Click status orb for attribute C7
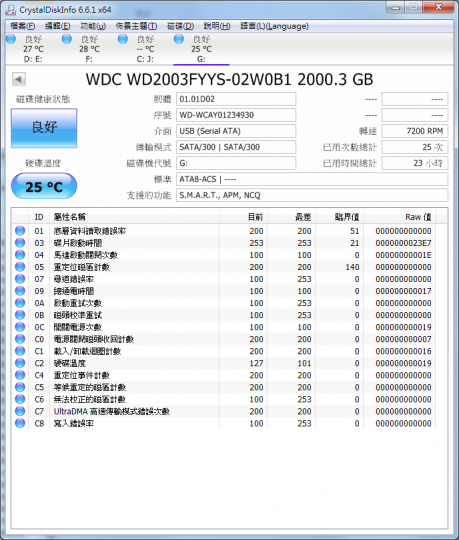Screen dimensions: 459x540 click(20, 411)
